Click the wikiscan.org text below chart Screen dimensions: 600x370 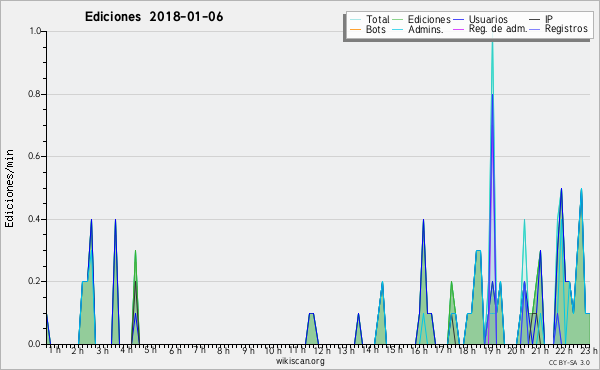[300, 361]
